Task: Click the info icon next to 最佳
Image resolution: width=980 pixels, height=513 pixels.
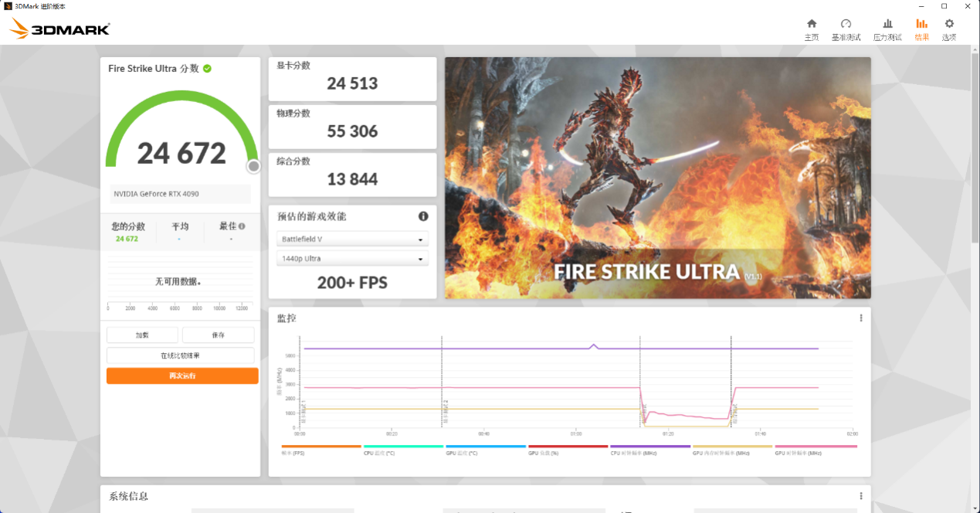Action: pyautogui.click(x=242, y=226)
